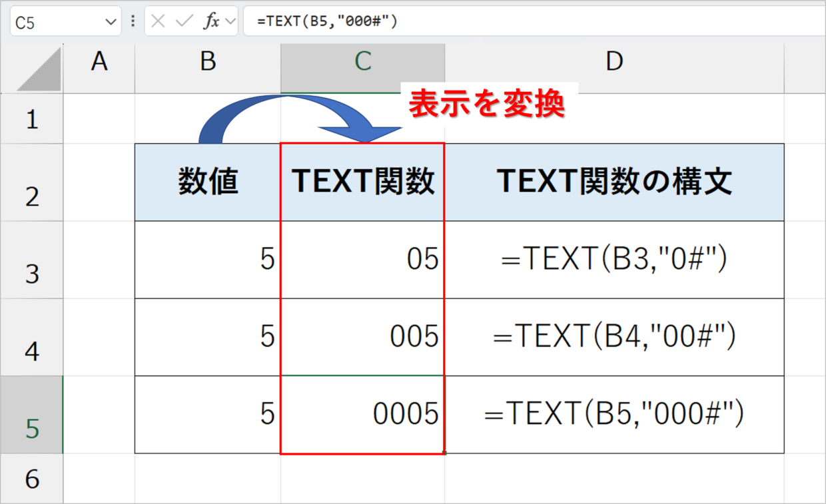The image size is (826, 504).
Task: Click the cell showing 0005
Action: (x=362, y=415)
